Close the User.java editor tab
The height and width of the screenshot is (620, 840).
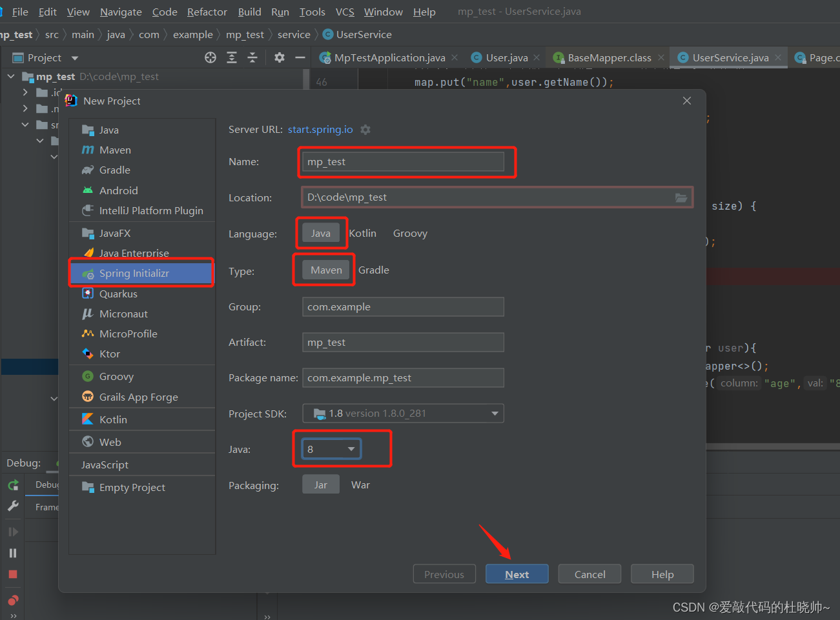click(x=537, y=57)
